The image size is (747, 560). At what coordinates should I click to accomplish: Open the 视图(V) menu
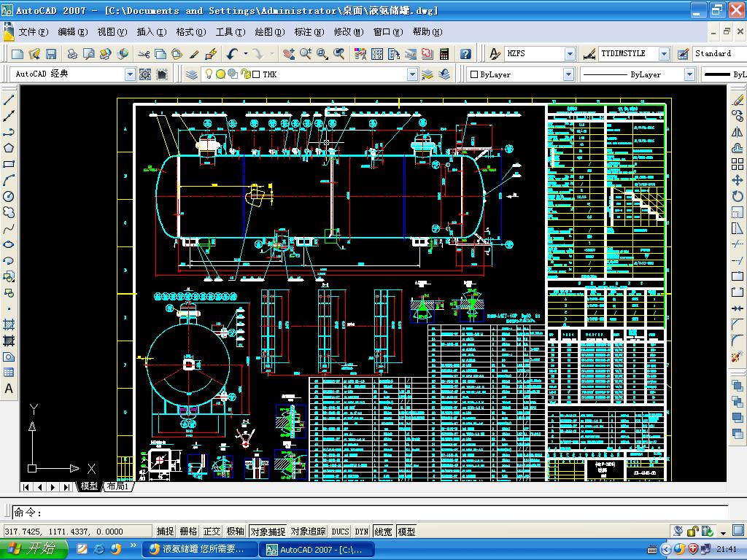112,32
